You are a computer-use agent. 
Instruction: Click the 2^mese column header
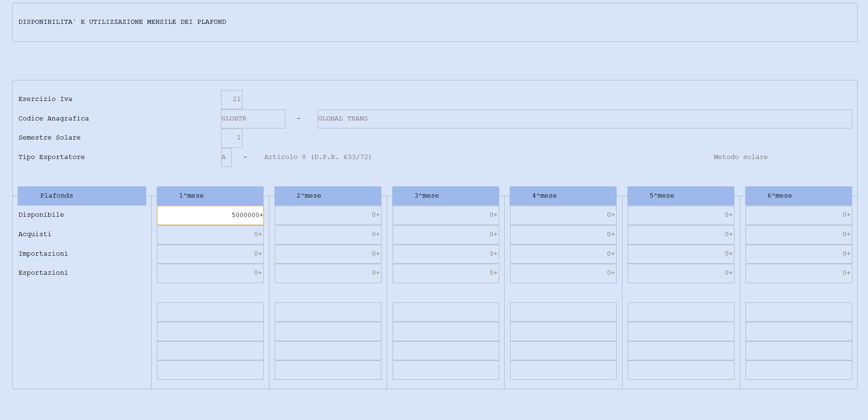pos(328,196)
